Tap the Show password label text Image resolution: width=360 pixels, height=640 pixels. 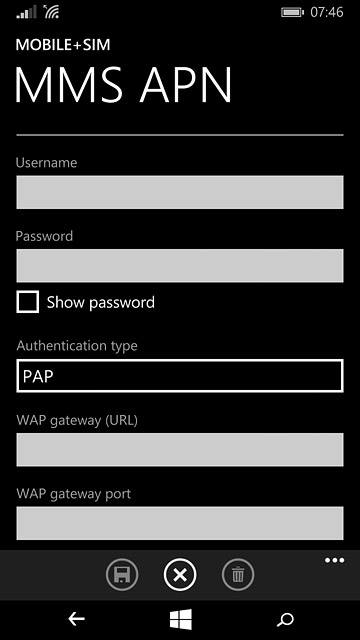coord(100,302)
